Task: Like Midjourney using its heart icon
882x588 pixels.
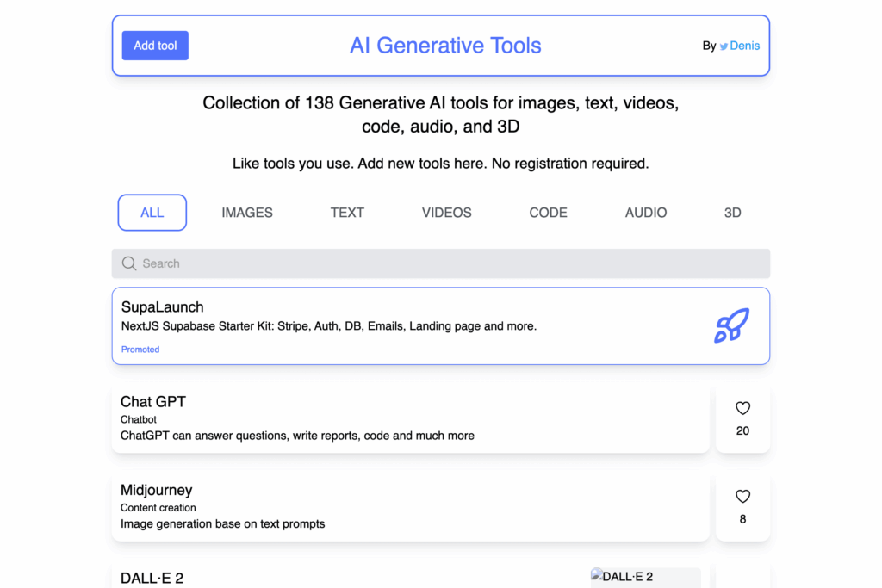Action: pos(742,497)
